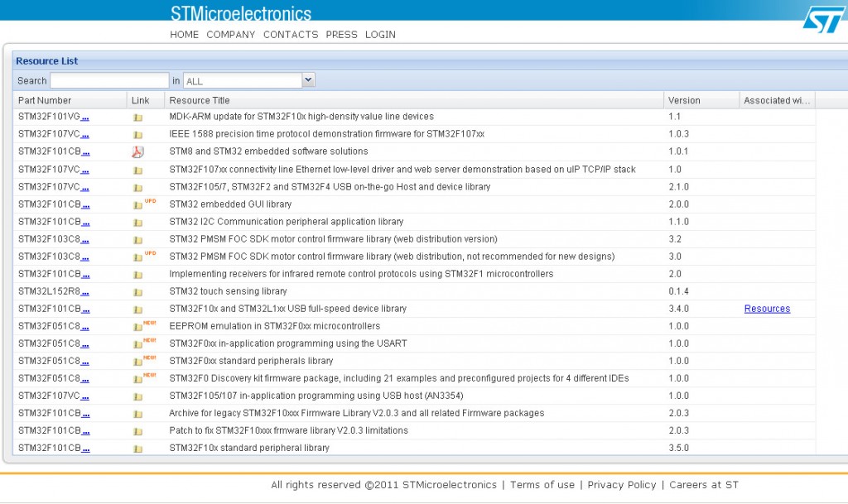Expand part list for STM32F101CB embedded GUI library row
The image size is (848, 504).
click(x=85, y=205)
